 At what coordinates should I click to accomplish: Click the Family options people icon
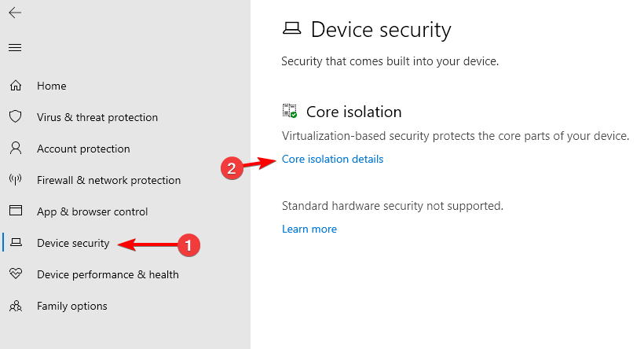(x=16, y=306)
